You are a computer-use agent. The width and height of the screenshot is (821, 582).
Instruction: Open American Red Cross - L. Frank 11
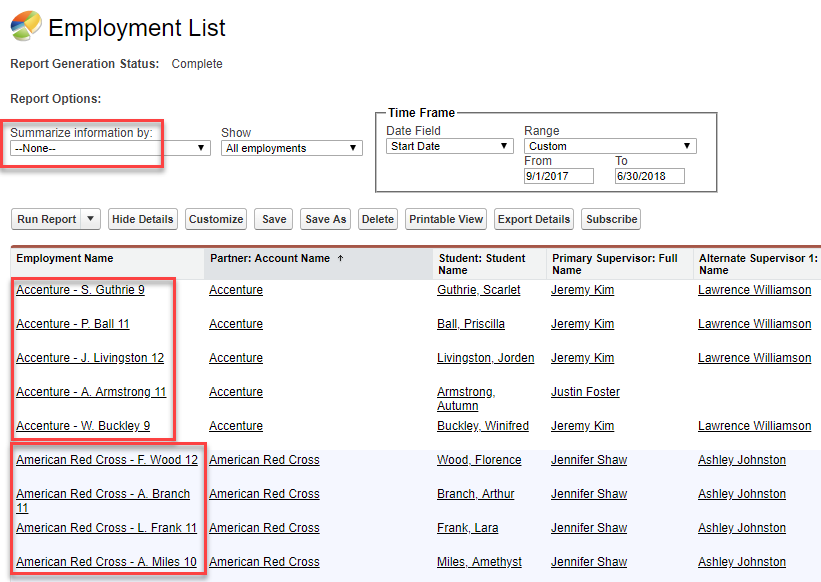[106, 528]
